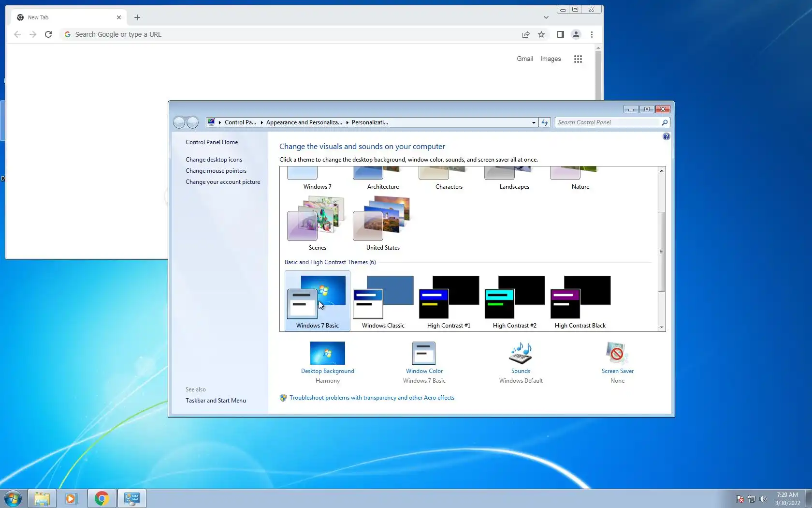The width and height of the screenshot is (812, 508).
Task: Open the Images link
Action: [551, 59]
